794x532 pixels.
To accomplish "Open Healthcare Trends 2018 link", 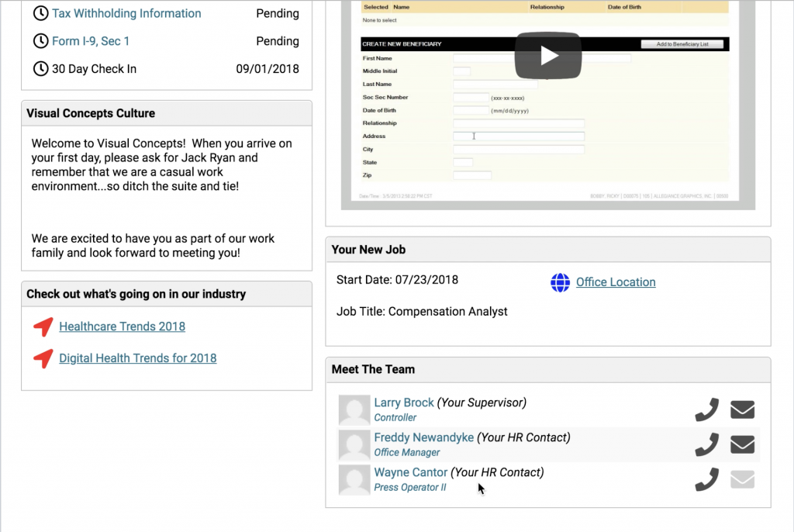I will point(122,326).
